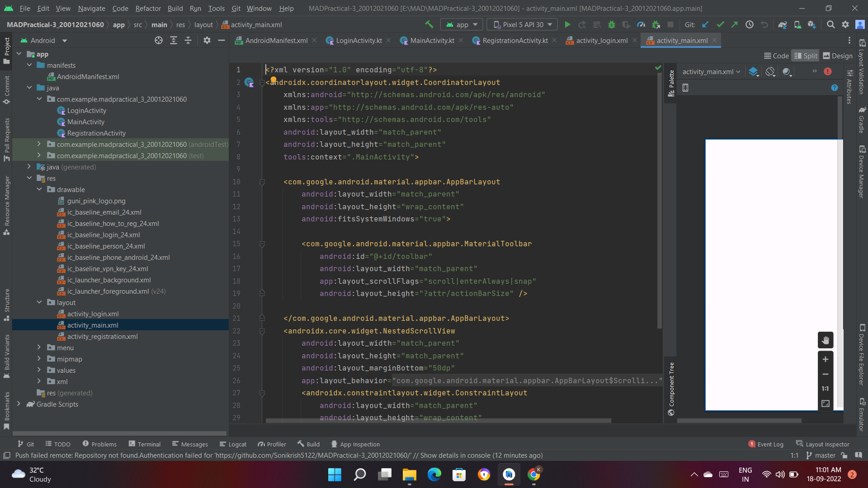
Task: Click the Git commit checkmark icon
Action: [x=720, y=24]
